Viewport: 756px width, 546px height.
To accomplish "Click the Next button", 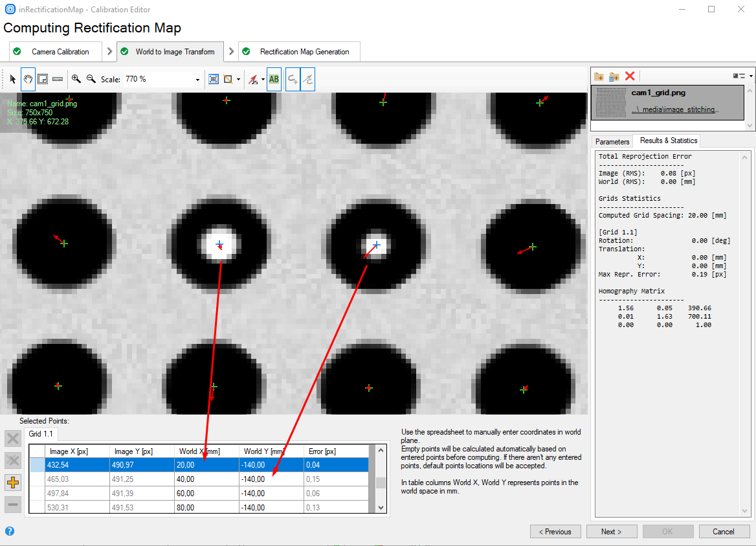I will [611, 532].
